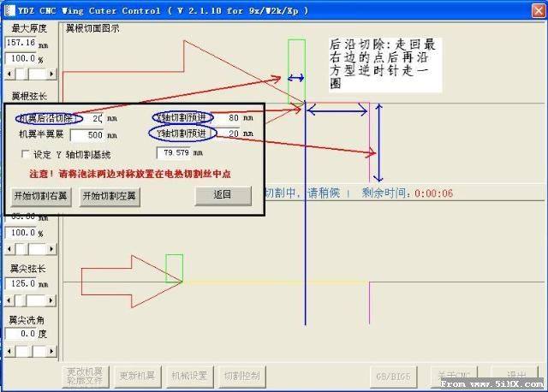Click left arrow of 最大厚度 slider
The width and height of the screenshot is (548, 392).
pyautogui.click(x=9, y=74)
